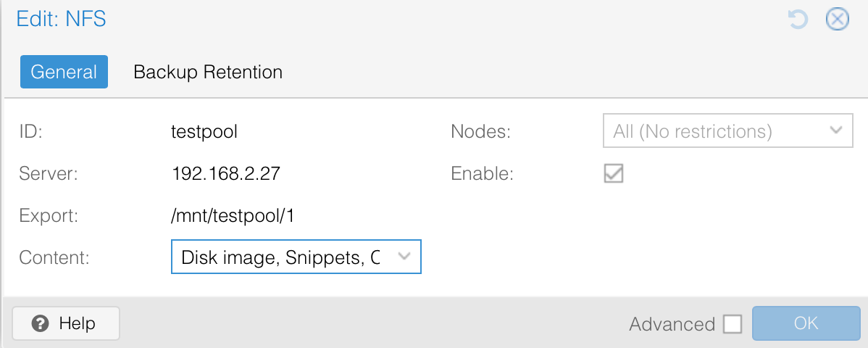Click the Content field showing Disk image
This screenshot has width=868, height=348.
(x=281, y=257)
